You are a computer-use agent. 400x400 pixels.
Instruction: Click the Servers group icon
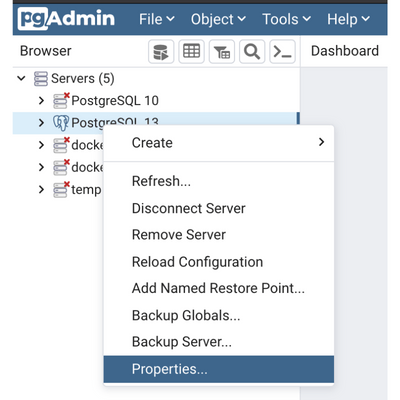[x=41, y=79]
